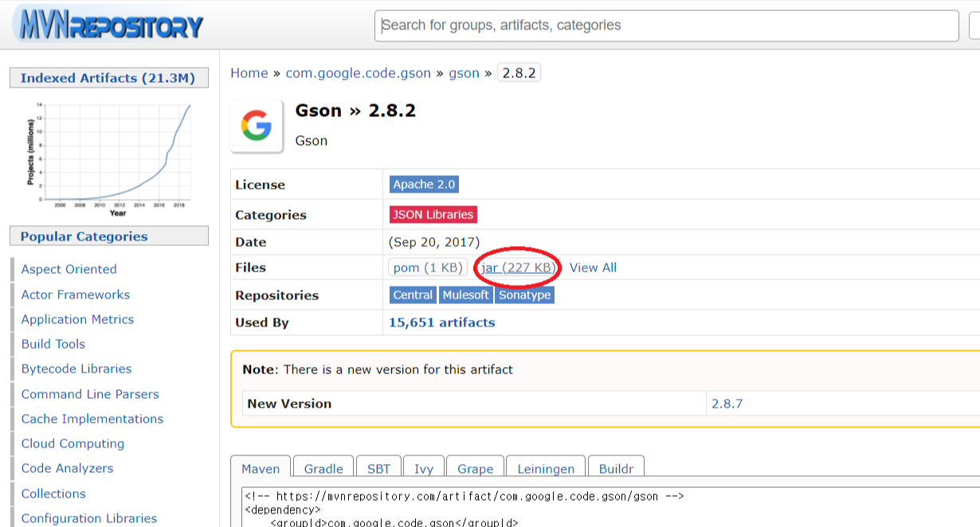Open Actor Frameworks category

[x=75, y=295]
